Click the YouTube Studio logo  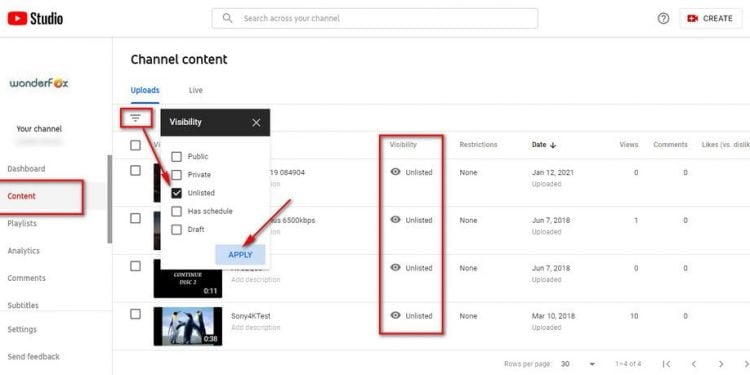click(35, 19)
